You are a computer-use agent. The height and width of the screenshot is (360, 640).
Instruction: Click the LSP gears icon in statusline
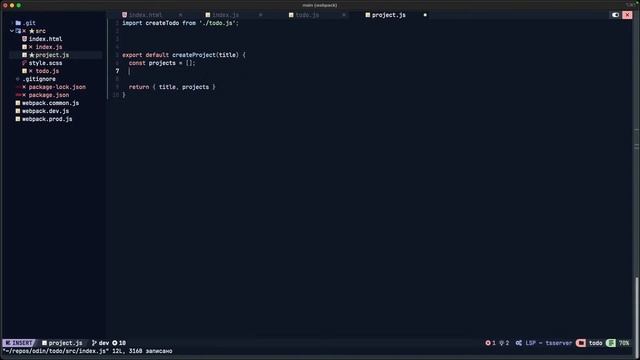pos(519,343)
